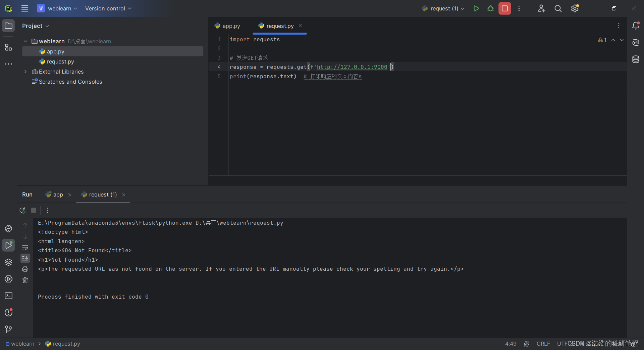Click the stop square in Run panel toolbar
The image size is (644, 350).
(x=34, y=210)
